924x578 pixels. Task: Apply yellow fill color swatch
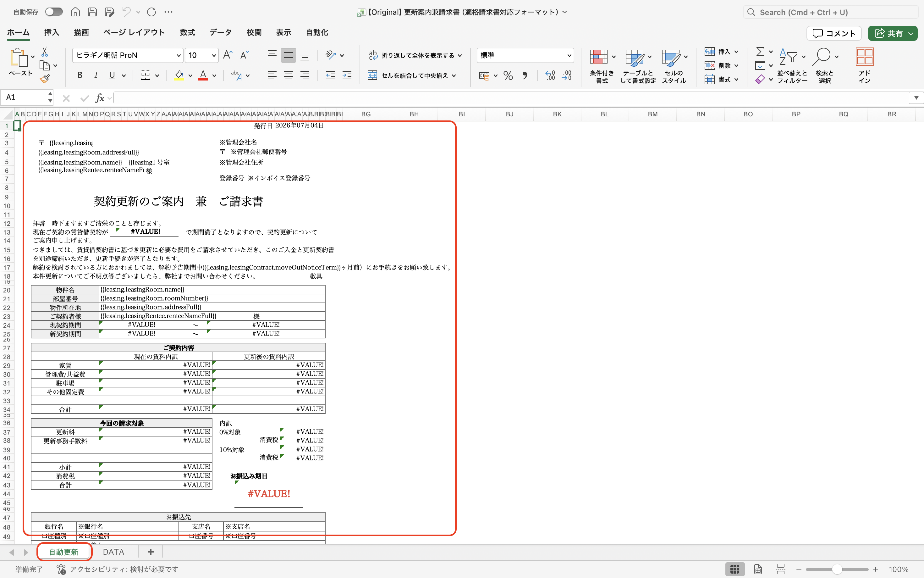[x=179, y=75]
